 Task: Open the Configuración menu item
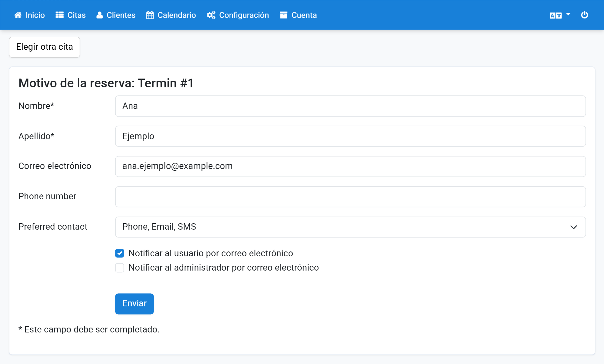(238, 15)
